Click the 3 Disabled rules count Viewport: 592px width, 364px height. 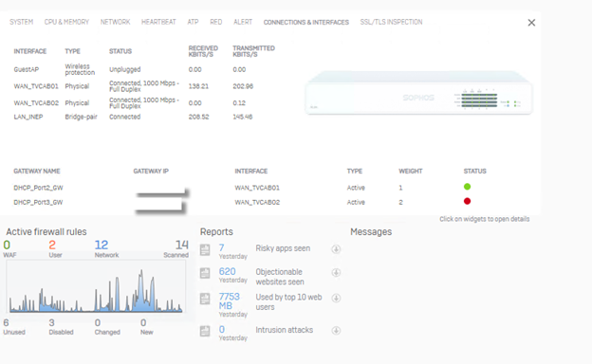(52, 323)
